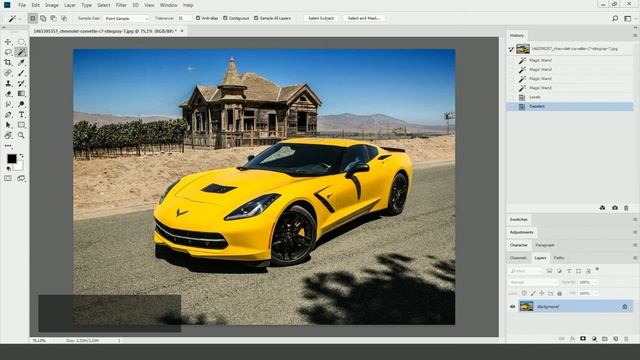
Task: Open the layer blend mode dropdown
Action: (533, 282)
